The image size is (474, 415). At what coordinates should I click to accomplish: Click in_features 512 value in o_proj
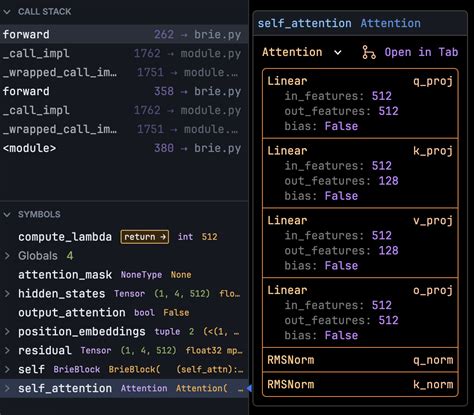click(x=382, y=305)
